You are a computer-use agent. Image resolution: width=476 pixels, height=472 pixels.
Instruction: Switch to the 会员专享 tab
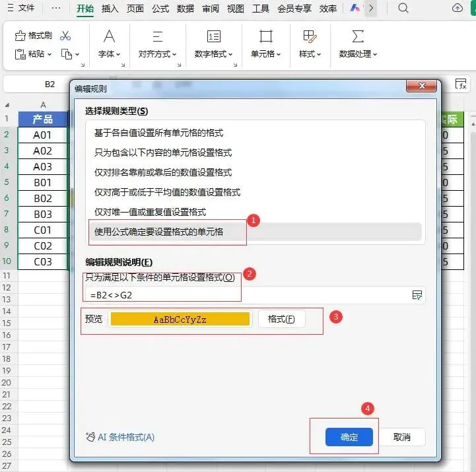[294, 9]
